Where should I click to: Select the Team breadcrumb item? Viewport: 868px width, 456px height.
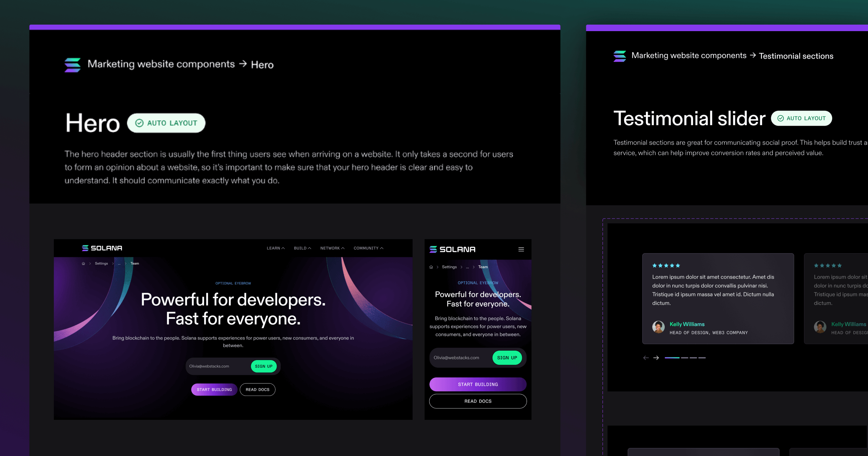tap(134, 263)
